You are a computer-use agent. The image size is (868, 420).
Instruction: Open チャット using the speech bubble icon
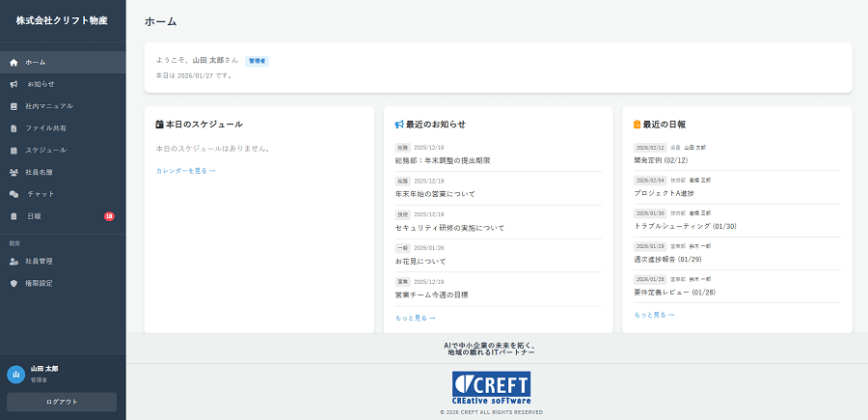point(14,194)
